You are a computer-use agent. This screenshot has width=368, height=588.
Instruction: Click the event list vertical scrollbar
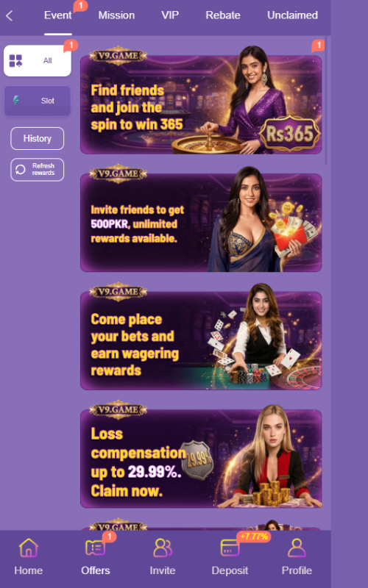coord(326,101)
